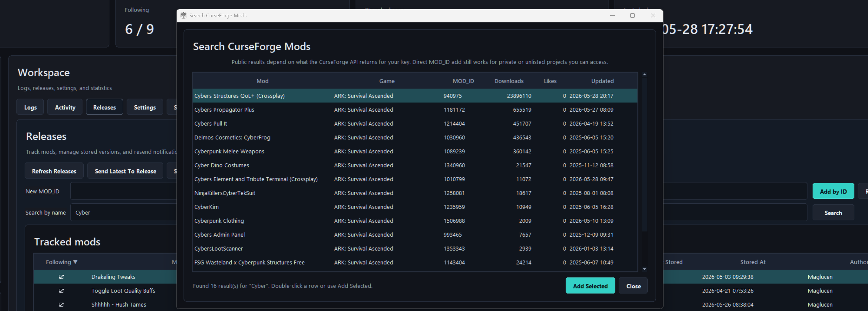Sort results by Updated column header
868x311 pixels.
[x=603, y=81]
